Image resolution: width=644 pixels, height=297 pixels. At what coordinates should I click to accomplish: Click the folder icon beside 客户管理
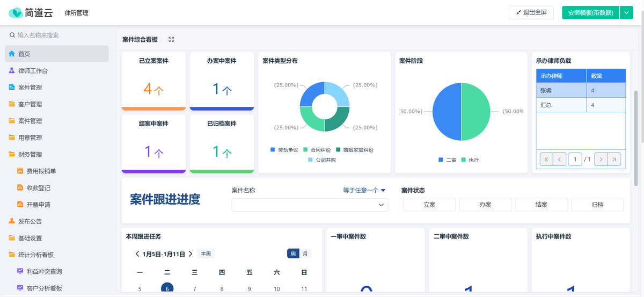[x=12, y=104]
